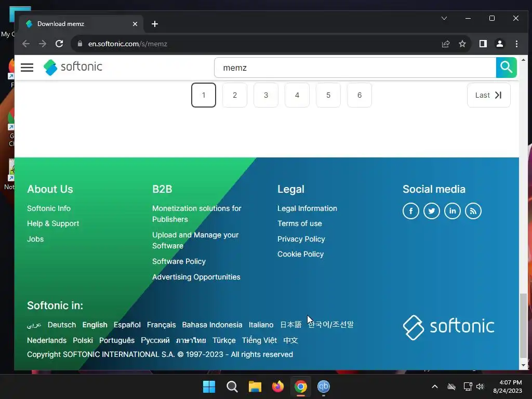Image resolution: width=532 pixels, height=399 pixels.
Task: Go to results page 3
Action: 266,95
